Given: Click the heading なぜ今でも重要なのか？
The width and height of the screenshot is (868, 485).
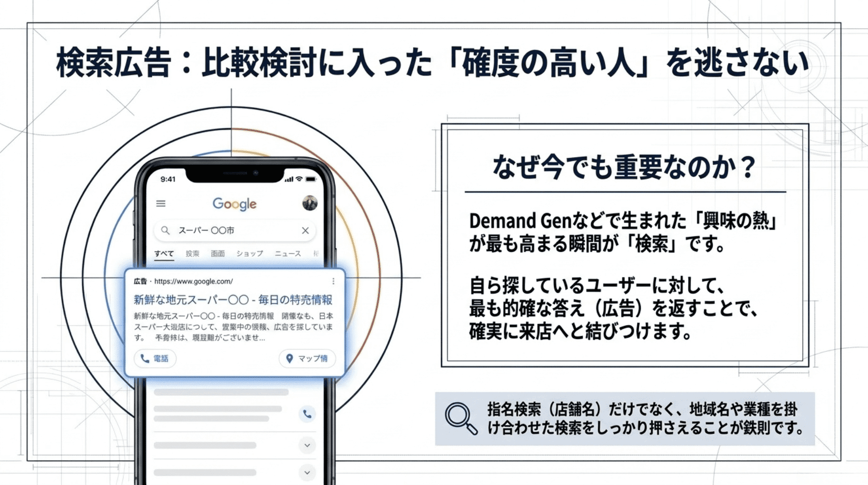Looking at the screenshot, I should (x=625, y=167).
